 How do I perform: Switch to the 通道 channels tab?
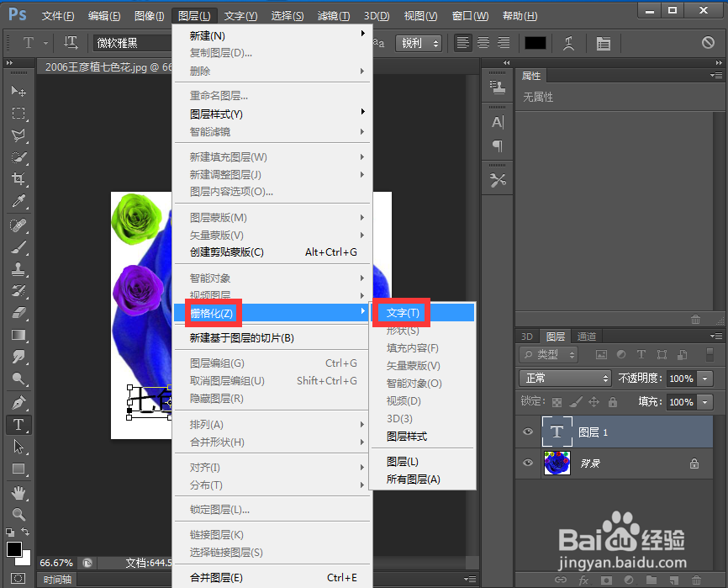point(586,336)
